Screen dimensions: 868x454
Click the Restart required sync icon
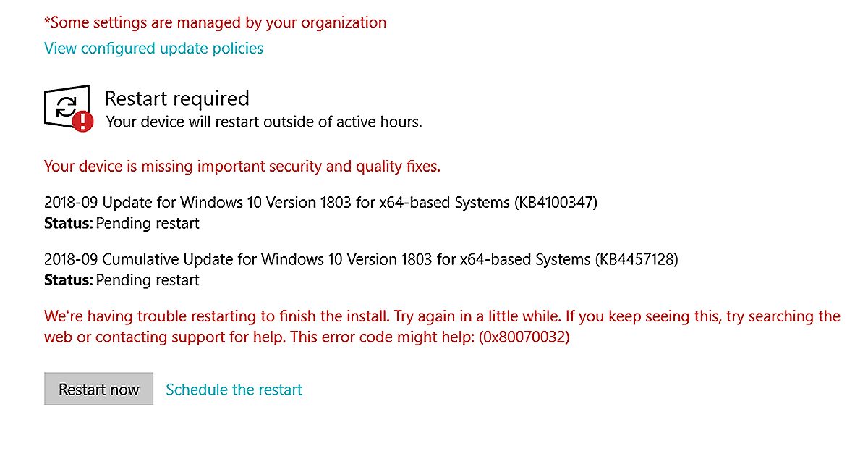coord(65,107)
